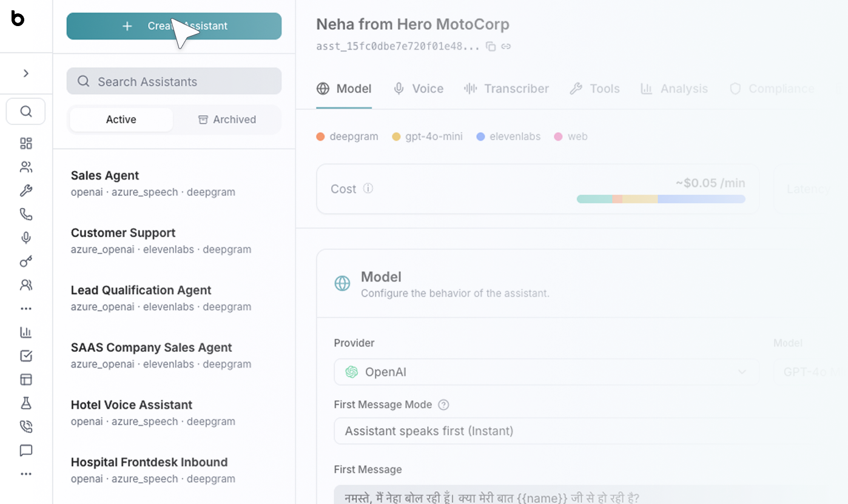Open the Hospital Frontdesk Inbound assistant
Screen dimensions: 848x504
(174, 470)
